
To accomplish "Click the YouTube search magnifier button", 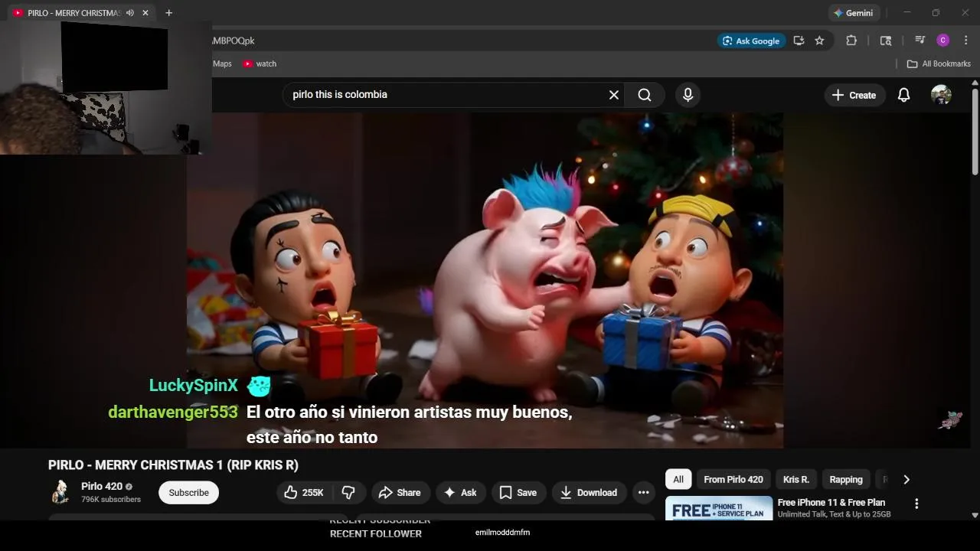I will click(x=645, y=95).
